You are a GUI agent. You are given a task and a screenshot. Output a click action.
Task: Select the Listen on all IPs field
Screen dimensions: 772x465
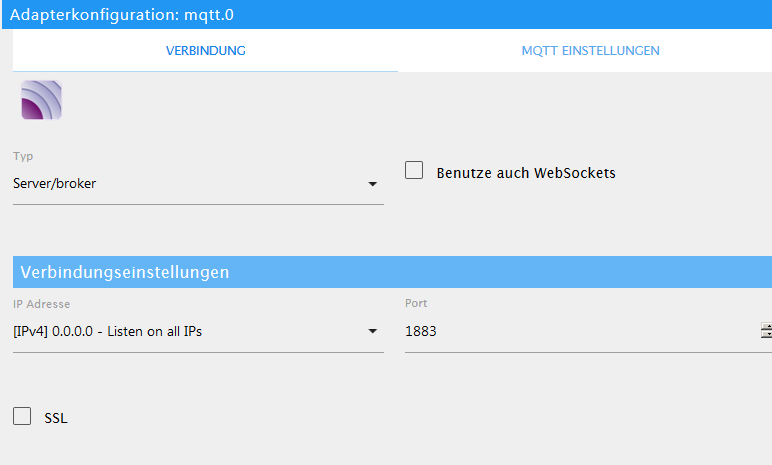pos(198,332)
